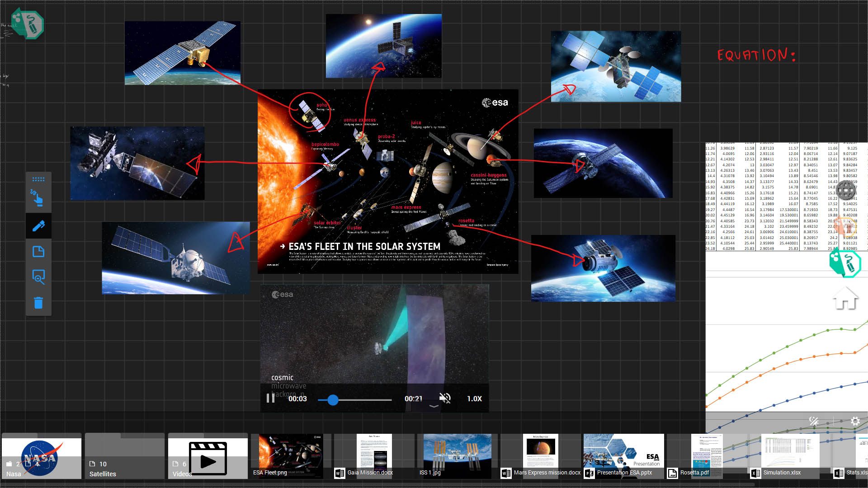
Task: Open Gaia Mission.docx file
Action: click(374, 456)
